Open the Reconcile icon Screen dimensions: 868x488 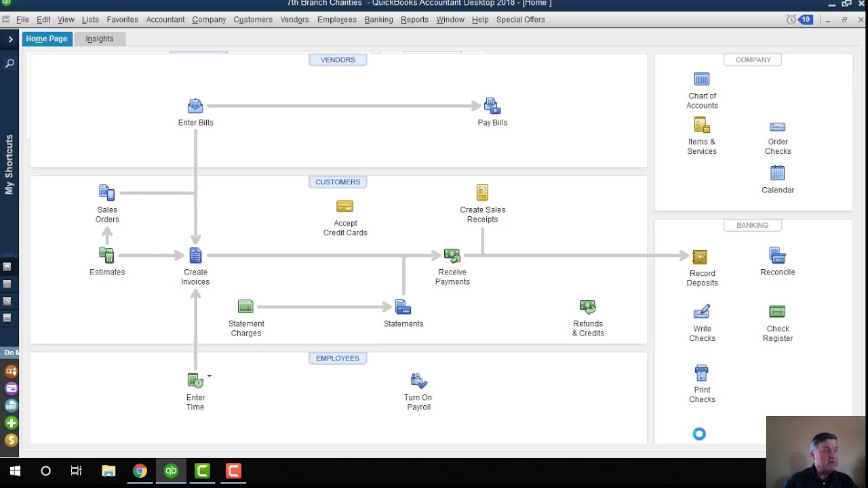(x=778, y=256)
